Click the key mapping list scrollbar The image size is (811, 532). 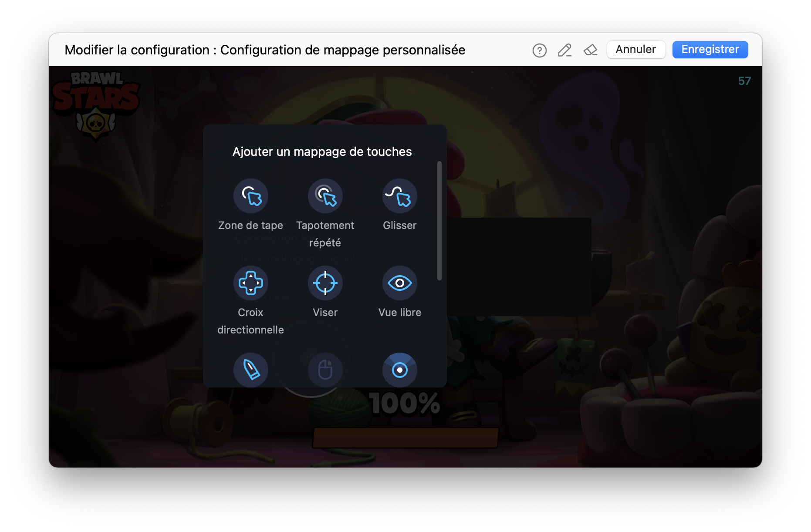pos(439,221)
